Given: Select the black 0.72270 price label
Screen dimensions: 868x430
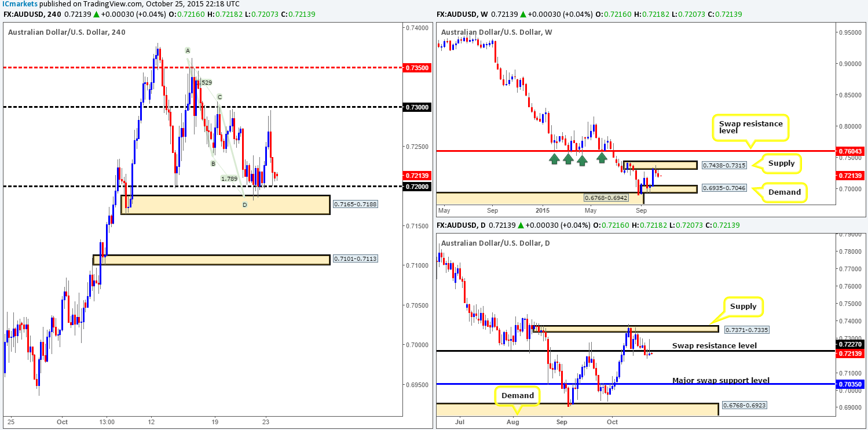Looking at the screenshot, I should [x=851, y=344].
